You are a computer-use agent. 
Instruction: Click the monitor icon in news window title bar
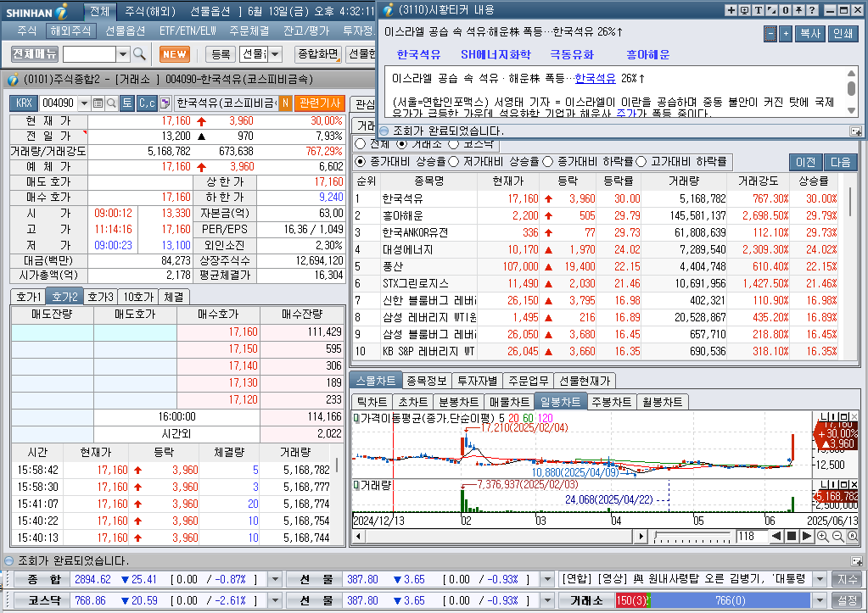[x=745, y=10]
